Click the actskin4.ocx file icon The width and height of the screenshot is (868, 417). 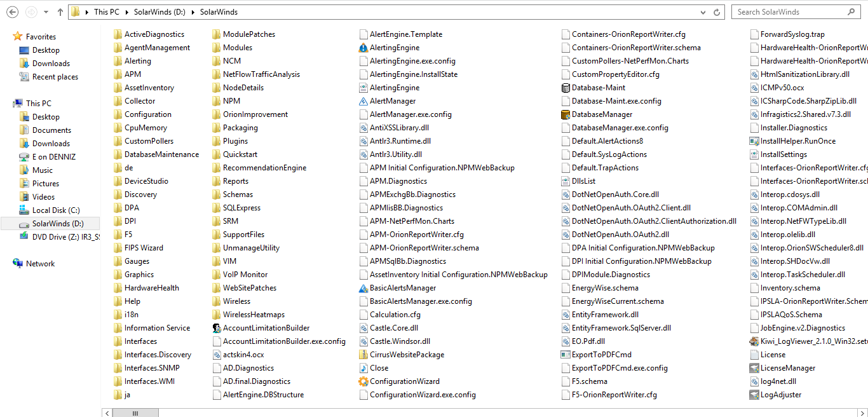coord(217,355)
